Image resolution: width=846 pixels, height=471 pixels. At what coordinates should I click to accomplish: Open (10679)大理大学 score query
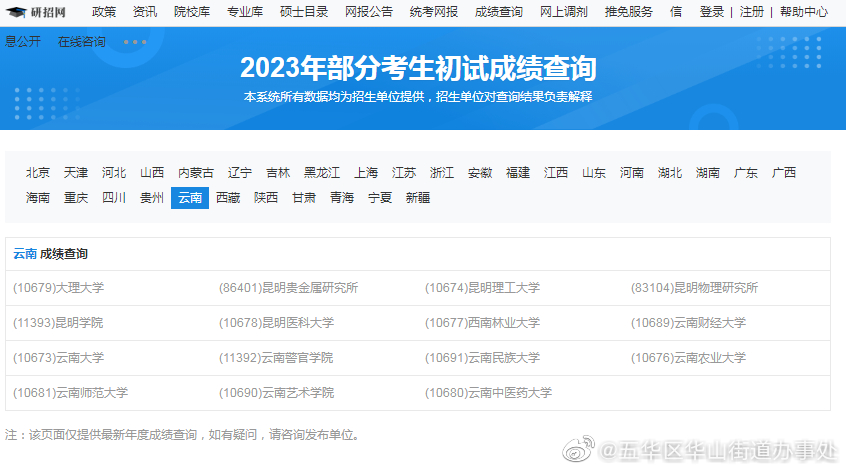(58, 288)
